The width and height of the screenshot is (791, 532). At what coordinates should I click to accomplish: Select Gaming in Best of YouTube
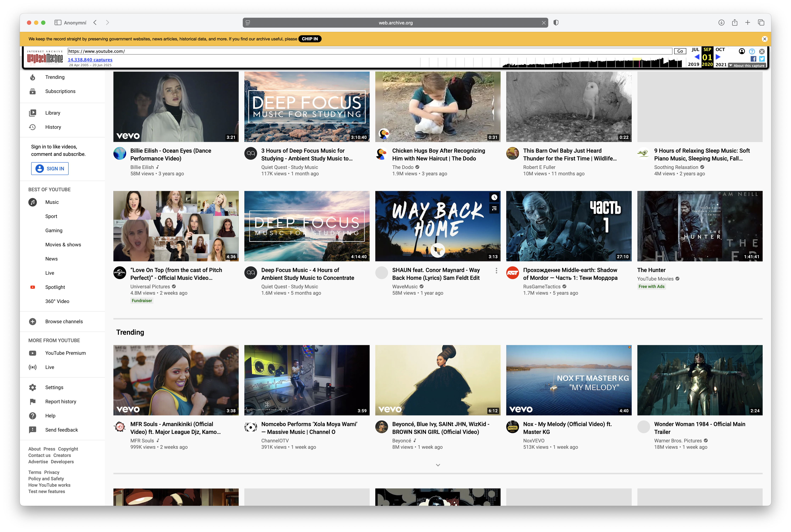point(54,231)
